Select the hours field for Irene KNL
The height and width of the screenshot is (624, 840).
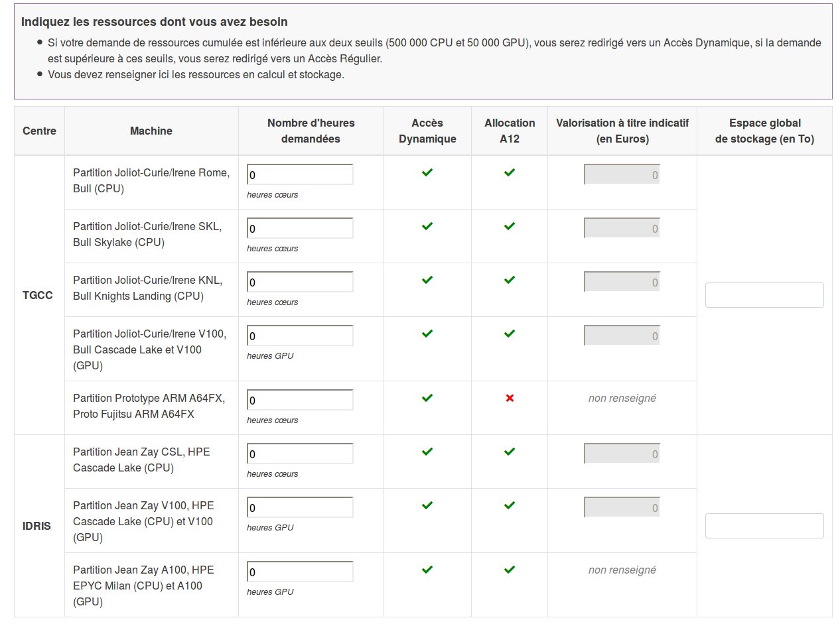300,282
